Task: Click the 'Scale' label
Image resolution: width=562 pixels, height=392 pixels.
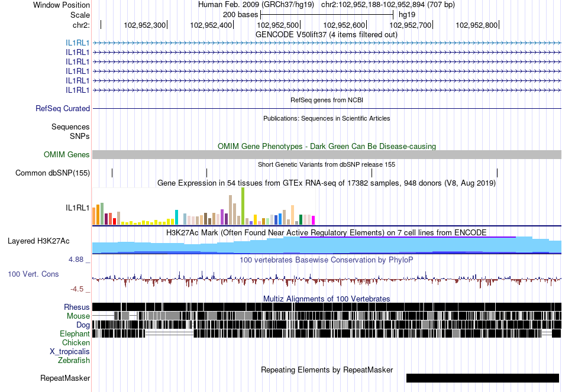Action: pos(80,15)
